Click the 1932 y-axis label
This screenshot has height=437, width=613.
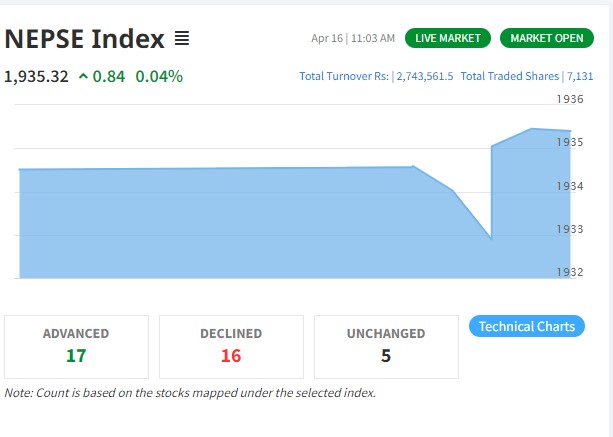pos(570,272)
